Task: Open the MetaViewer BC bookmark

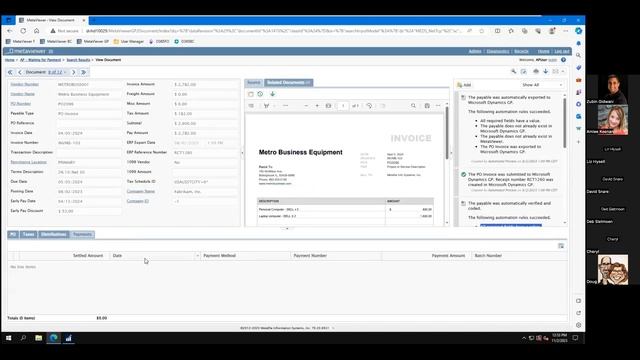Action: click(56, 41)
